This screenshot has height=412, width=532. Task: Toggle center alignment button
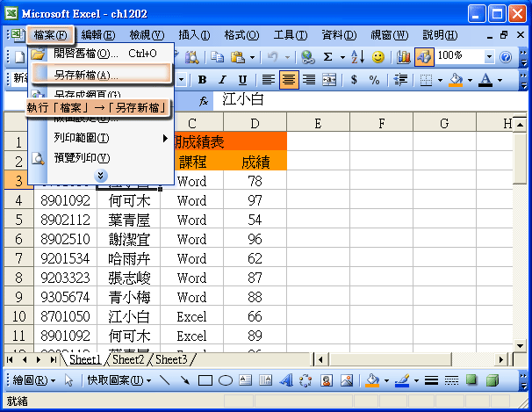point(289,80)
